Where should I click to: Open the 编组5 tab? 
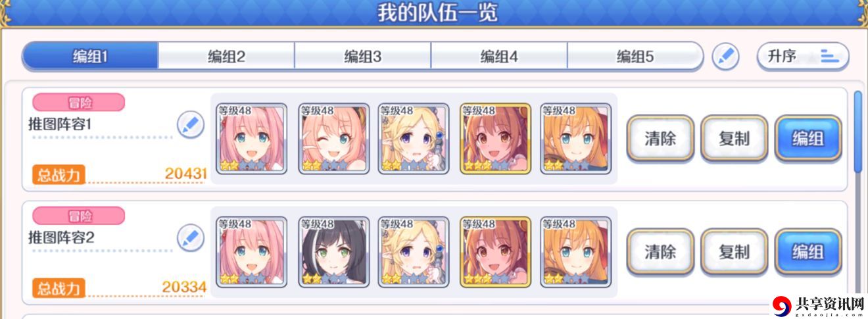[635, 57]
